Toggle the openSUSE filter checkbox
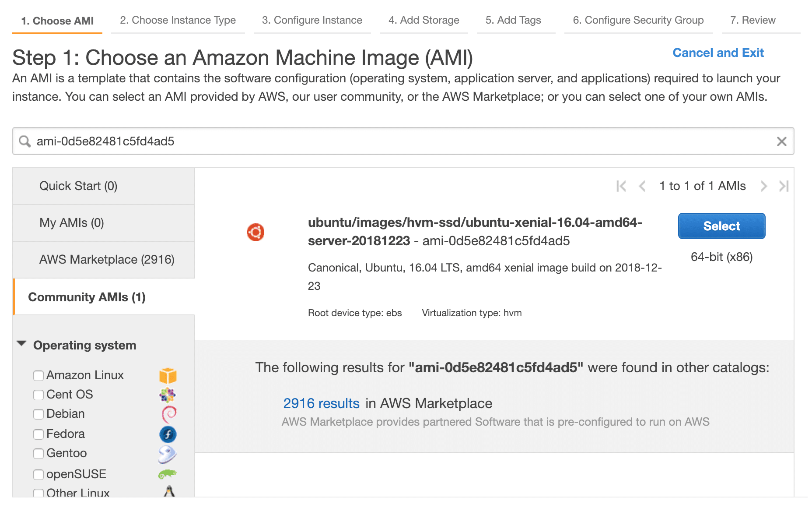Image resolution: width=812 pixels, height=508 pixels. point(38,475)
